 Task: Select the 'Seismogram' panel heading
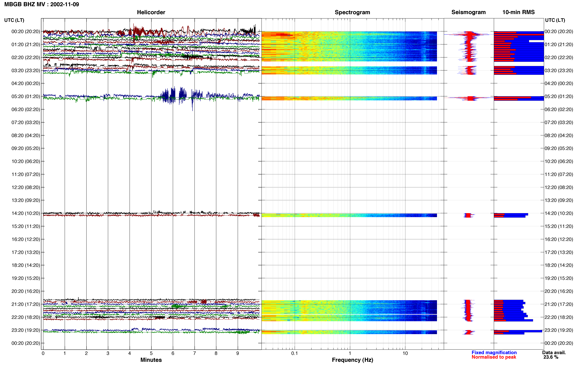click(x=468, y=12)
